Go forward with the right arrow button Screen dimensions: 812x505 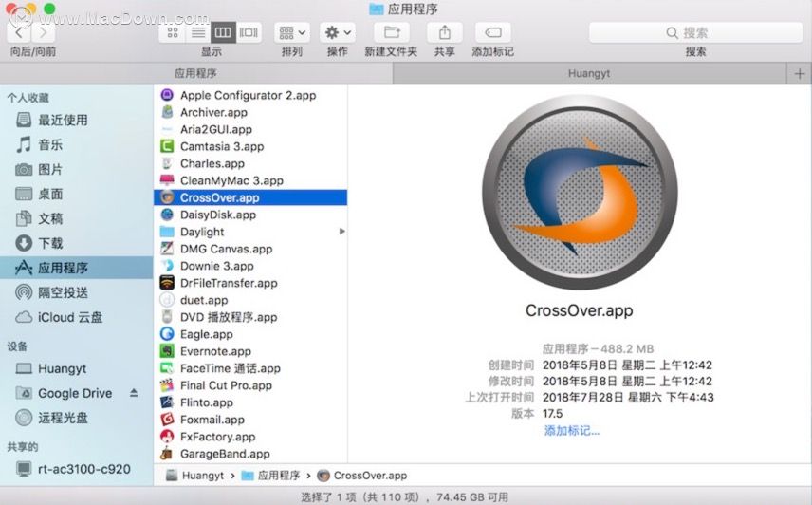[44, 32]
